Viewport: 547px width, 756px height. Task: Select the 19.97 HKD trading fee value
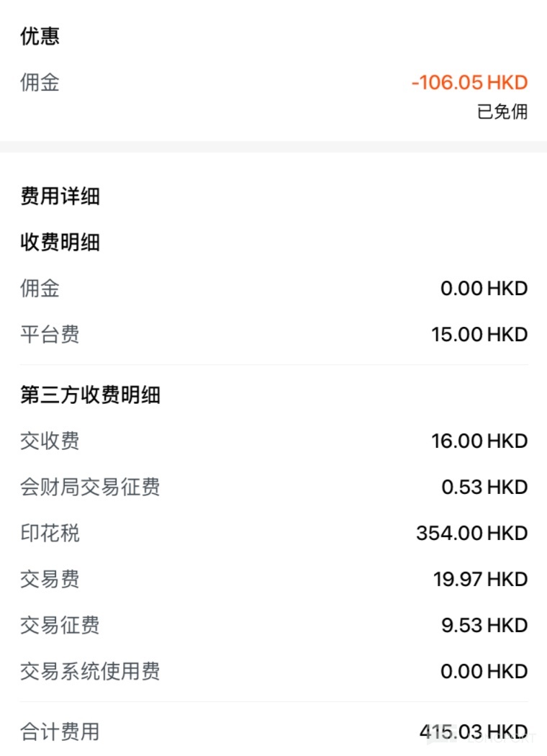(x=480, y=579)
